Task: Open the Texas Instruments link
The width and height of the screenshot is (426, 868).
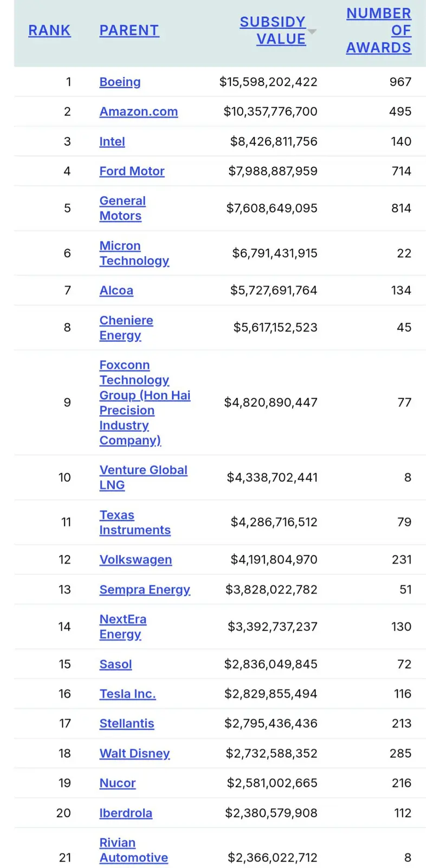Action: coord(134,522)
